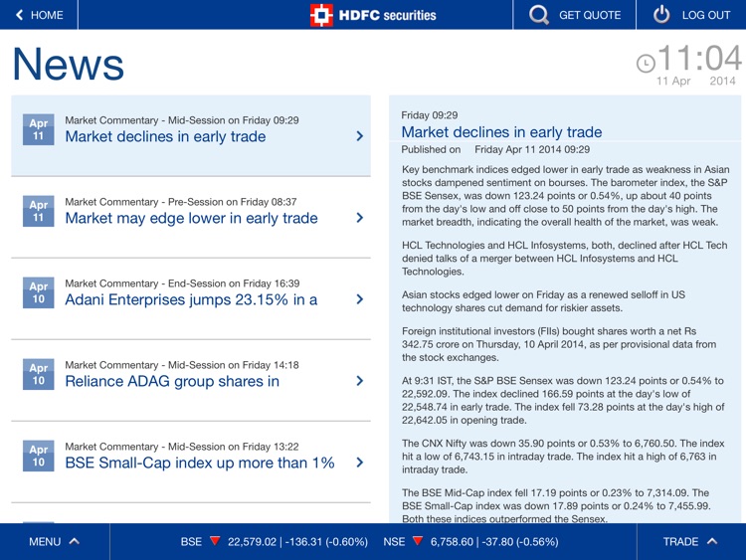Click the paragraph about HCL Technologies
Image resolution: width=746 pixels, height=560 pixels.
[564, 259]
